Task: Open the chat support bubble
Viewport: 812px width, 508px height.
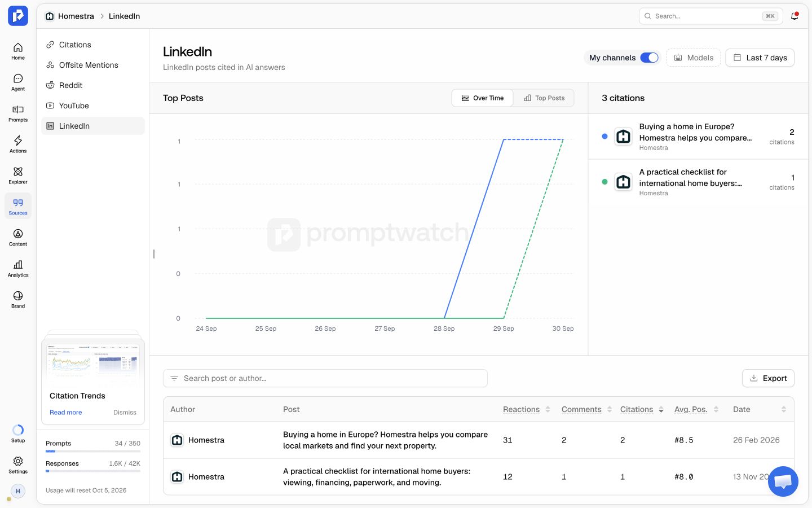Action: pos(783,481)
